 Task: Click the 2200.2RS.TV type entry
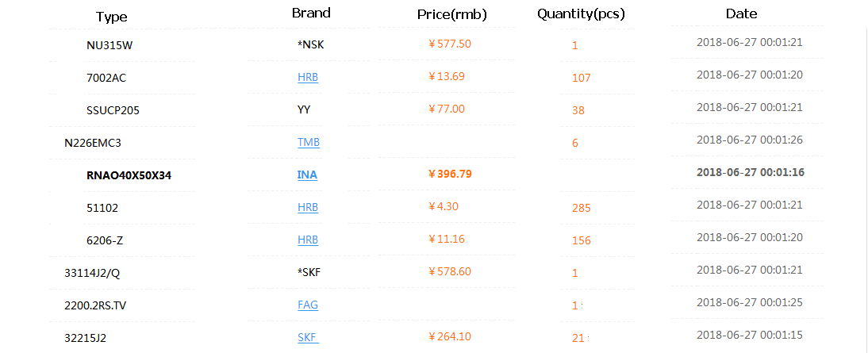point(95,305)
